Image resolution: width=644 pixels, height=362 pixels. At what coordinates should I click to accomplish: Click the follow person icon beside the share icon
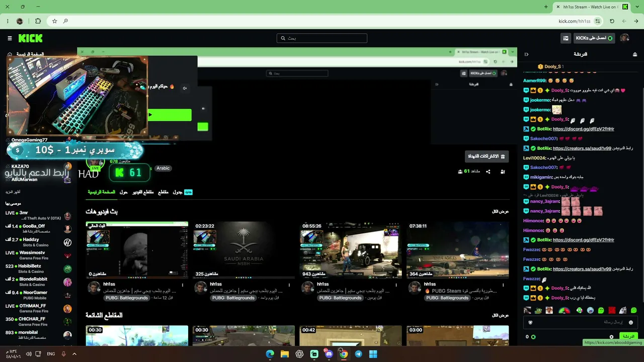[503, 171]
